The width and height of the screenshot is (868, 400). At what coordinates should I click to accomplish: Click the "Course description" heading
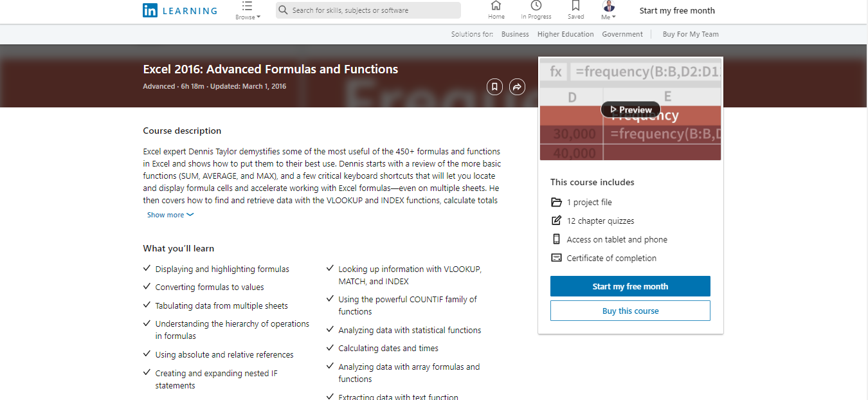[x=182, y=131]
